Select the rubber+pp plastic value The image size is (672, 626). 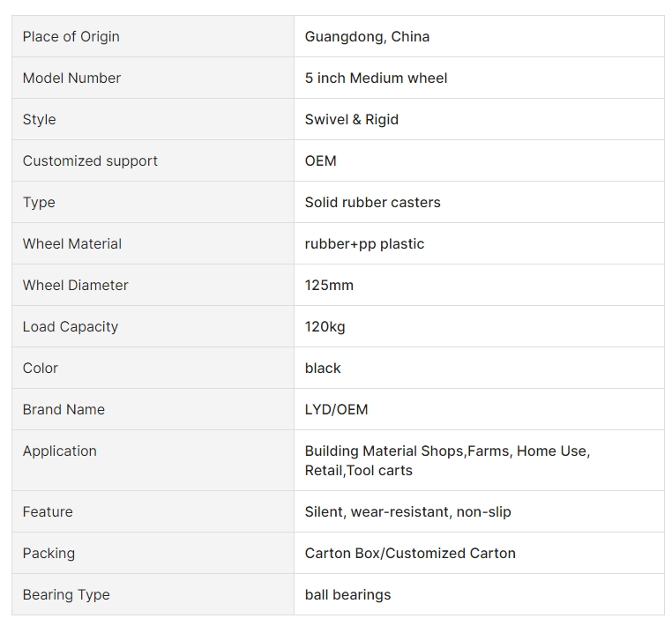pos(364,244)
